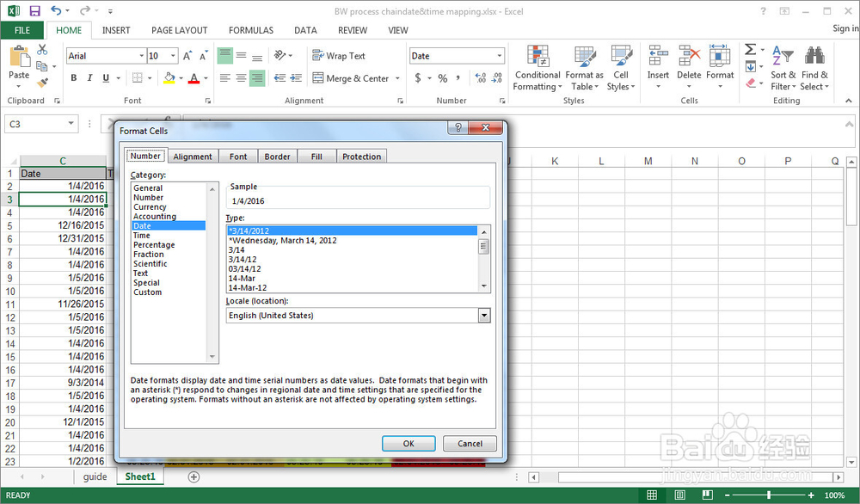Viewport: 860px width, 504px height.
Task: Toggle Bottom Align button
Action: click(x=257, y=55)
